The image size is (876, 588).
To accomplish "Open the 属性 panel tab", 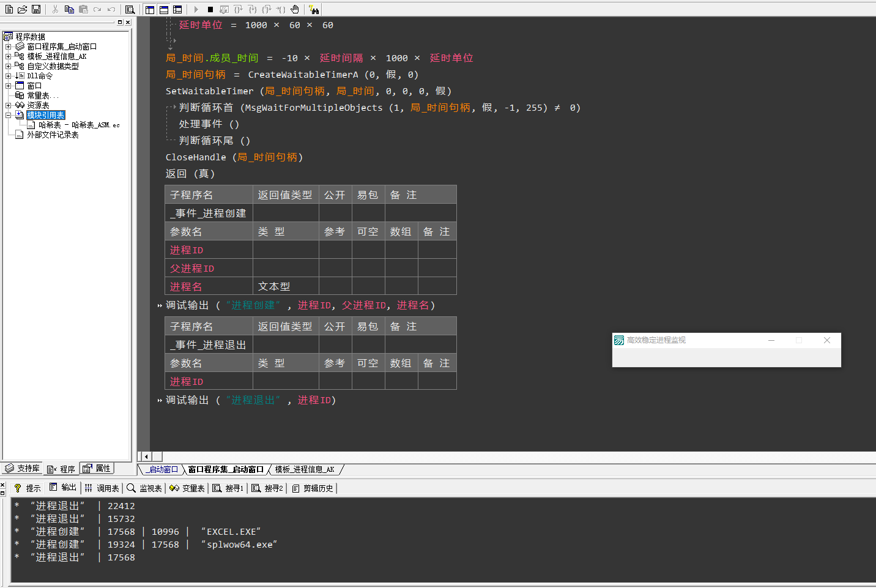I will tap(97, 469).
